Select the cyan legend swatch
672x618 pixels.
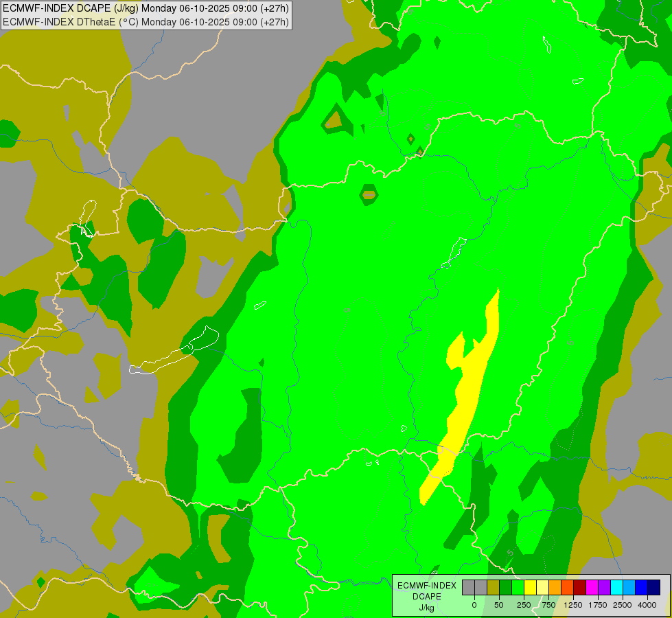point(616,588)
